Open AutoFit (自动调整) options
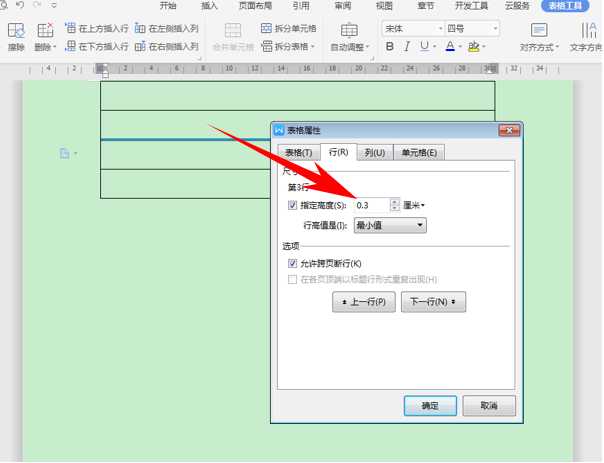This screenshot has width=604, height=463. point(349,37)
